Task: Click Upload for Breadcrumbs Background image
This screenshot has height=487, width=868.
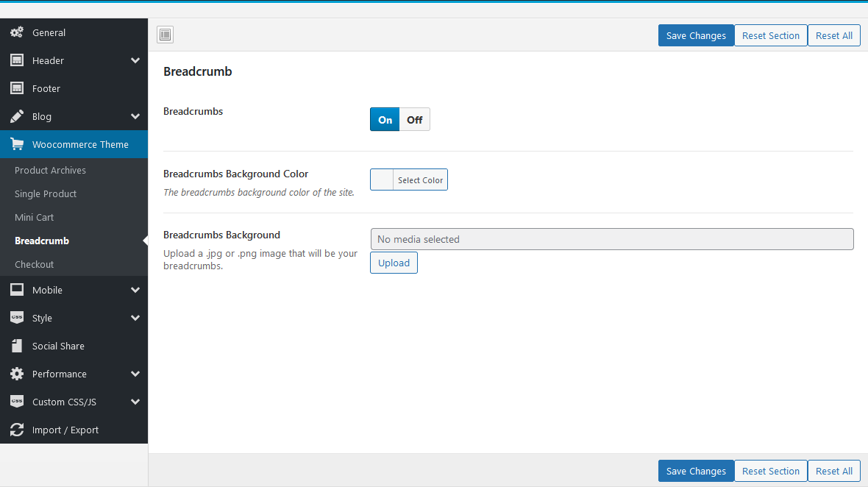Action: tap(394, 263)
